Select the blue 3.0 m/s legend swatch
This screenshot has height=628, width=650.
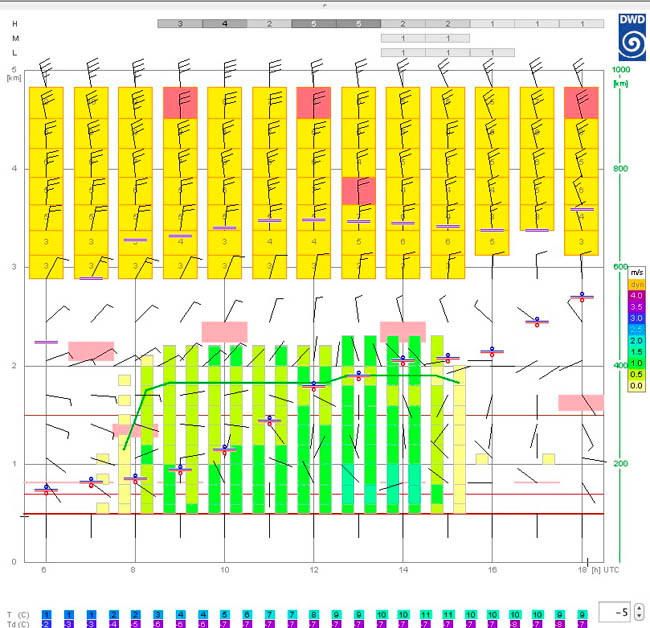[637, 318]
